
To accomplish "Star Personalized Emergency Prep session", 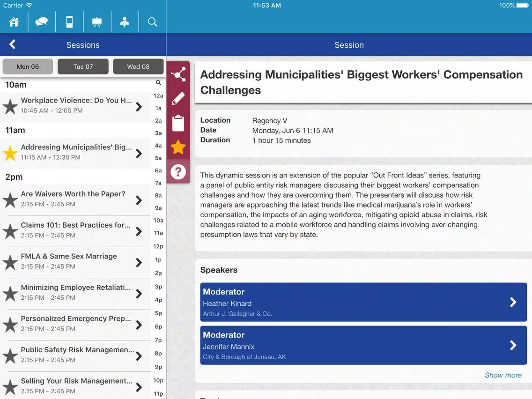I will [10, 325].
